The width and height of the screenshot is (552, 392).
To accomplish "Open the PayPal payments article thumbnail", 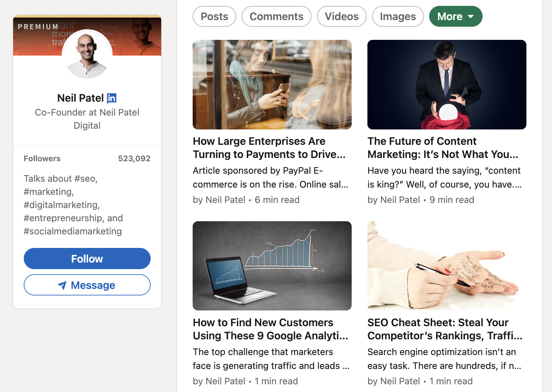I will [272, 84].
